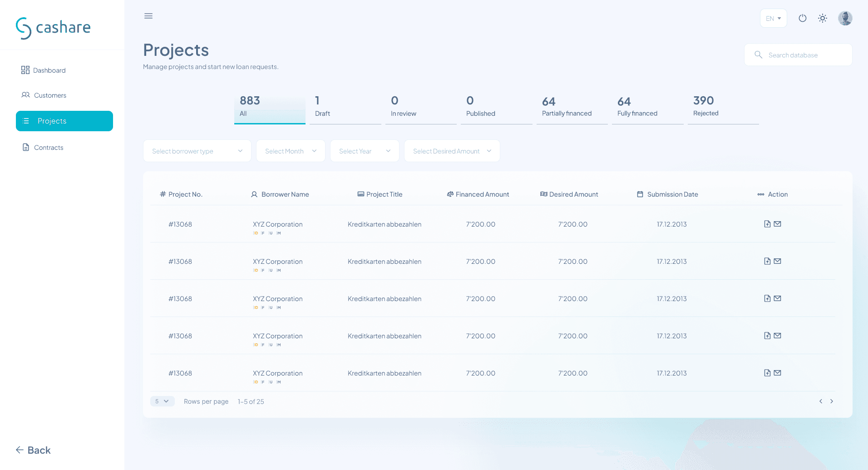Image resolution: width=868 pixels, height=470 pixels.
Task: Click the cashare logo
Action: tap(53, 28)
